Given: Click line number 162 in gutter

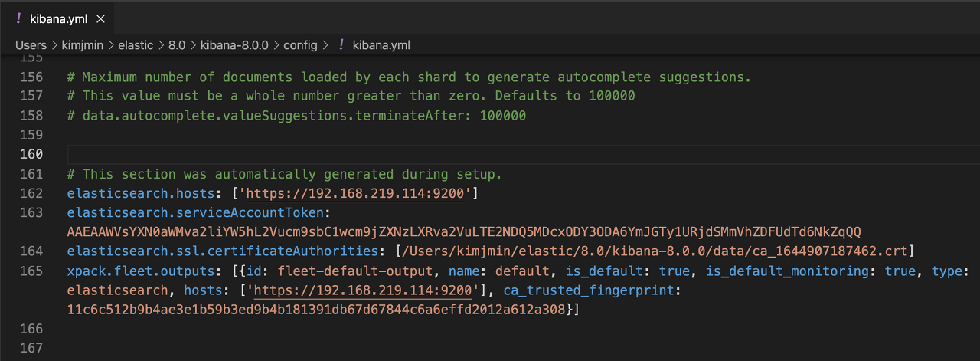Looking at the screenshot, I should click(x=31, y=193).
